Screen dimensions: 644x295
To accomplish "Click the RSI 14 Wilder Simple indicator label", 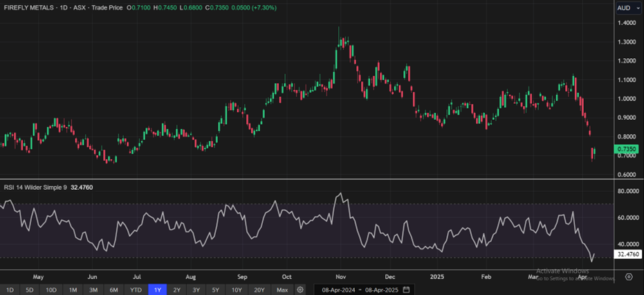I will coord(35,187).
